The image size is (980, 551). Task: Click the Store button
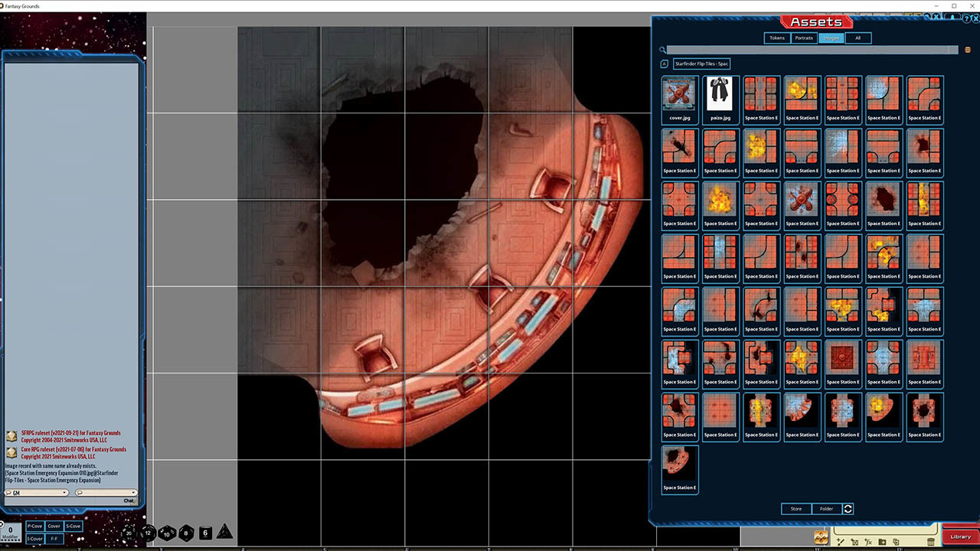click(x=795, y=508)
